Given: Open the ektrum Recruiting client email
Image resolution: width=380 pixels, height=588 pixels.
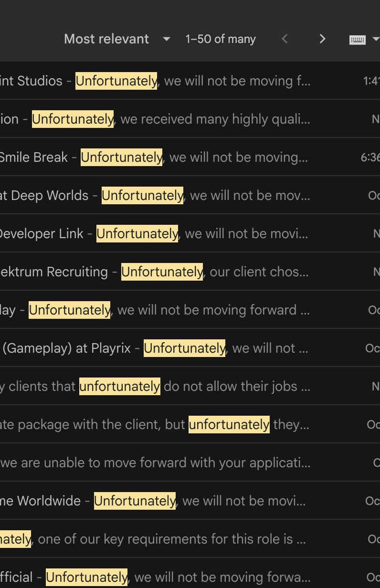Looking at the screenshot, I should [x=190, y=272].
